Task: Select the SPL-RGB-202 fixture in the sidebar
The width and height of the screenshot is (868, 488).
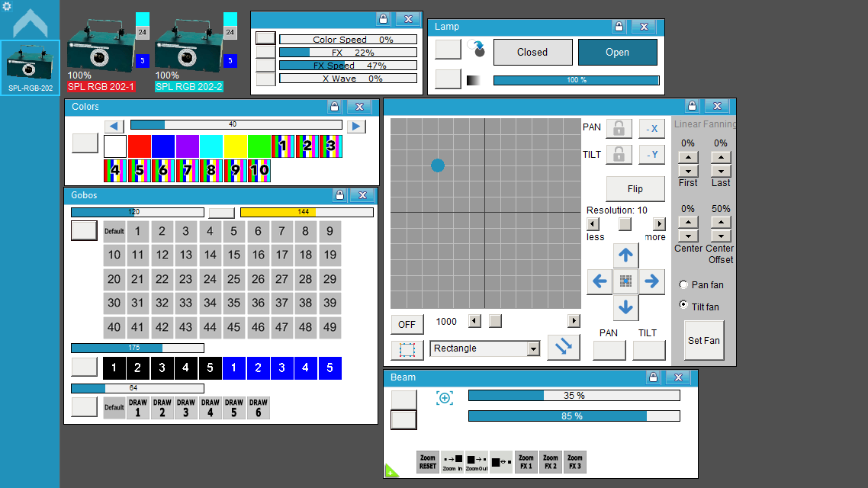Action: click(30, 68)
